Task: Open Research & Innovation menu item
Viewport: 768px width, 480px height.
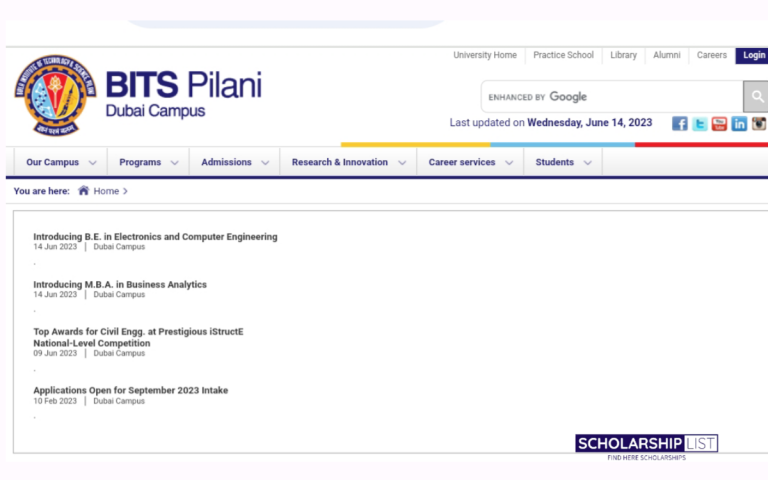Action: [x=340, y=162]
